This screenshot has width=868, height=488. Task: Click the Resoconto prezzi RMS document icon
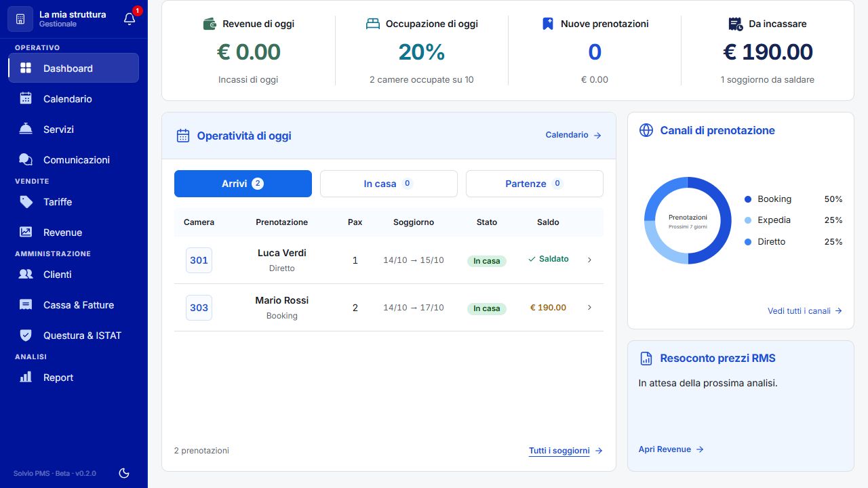[x=646, y=359]
